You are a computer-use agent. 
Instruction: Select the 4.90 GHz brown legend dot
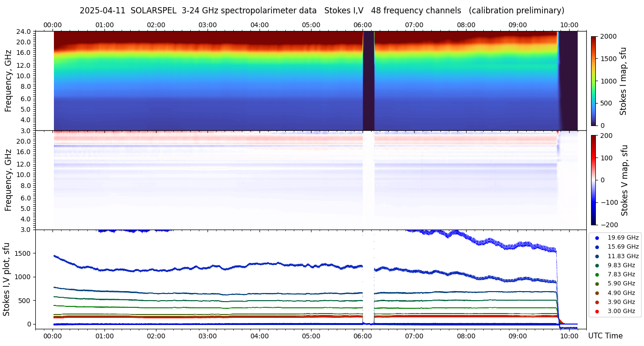tap(597, 293)
